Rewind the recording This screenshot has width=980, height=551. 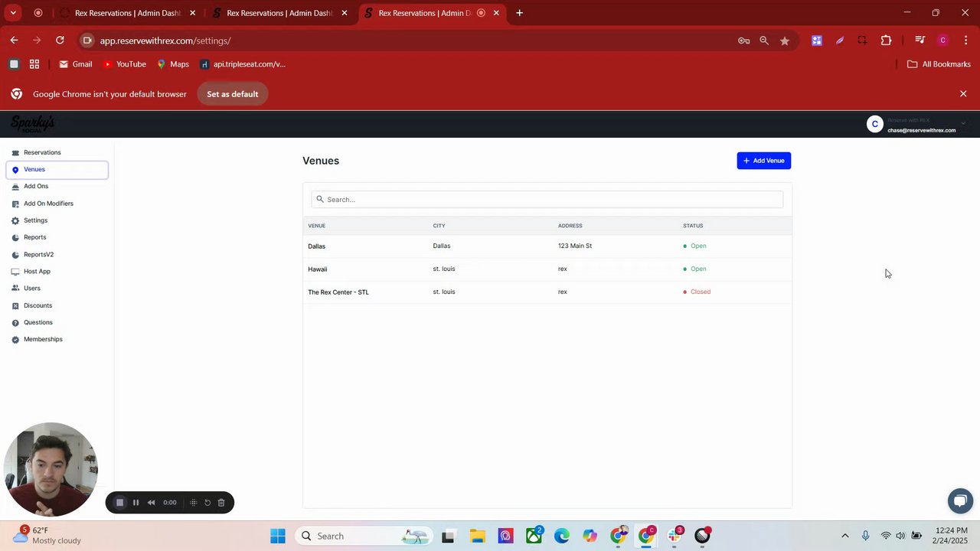pos(151,503)
